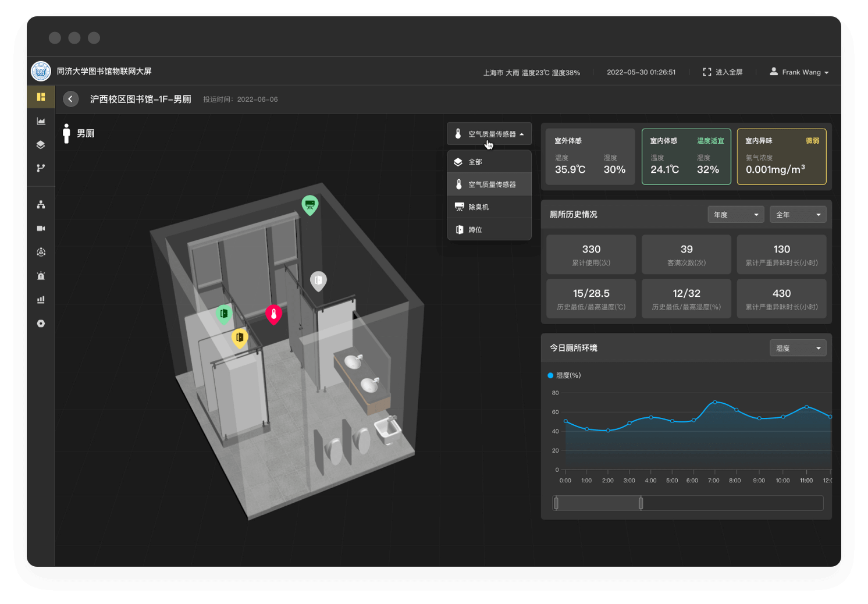Click the branch icon in left sidebar
The image size is (868, 604).
coord(41,168)
